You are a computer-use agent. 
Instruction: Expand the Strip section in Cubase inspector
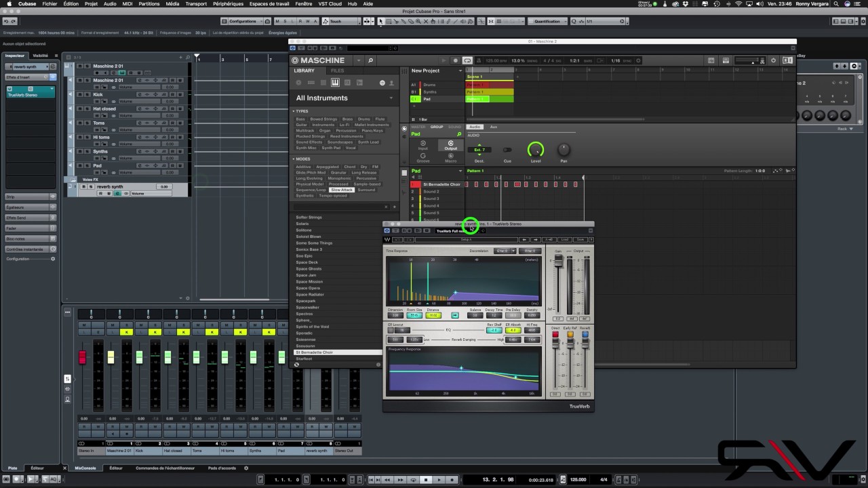click(31, 197)
